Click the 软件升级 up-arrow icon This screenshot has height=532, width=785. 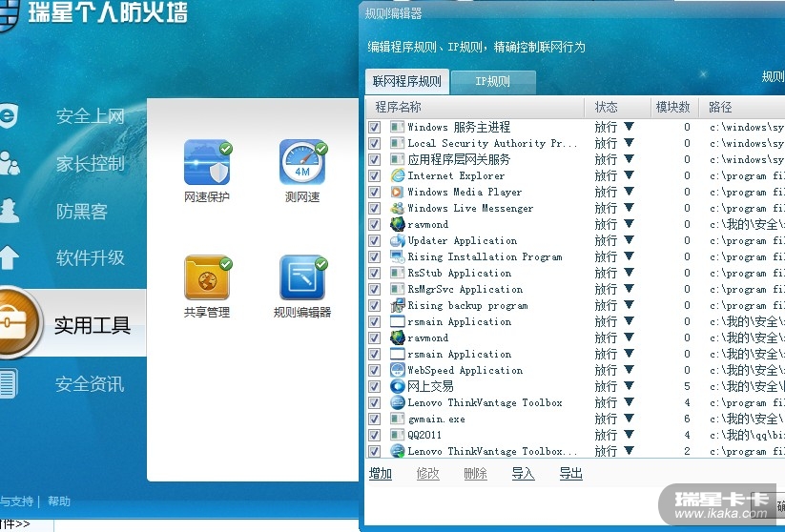10,257
